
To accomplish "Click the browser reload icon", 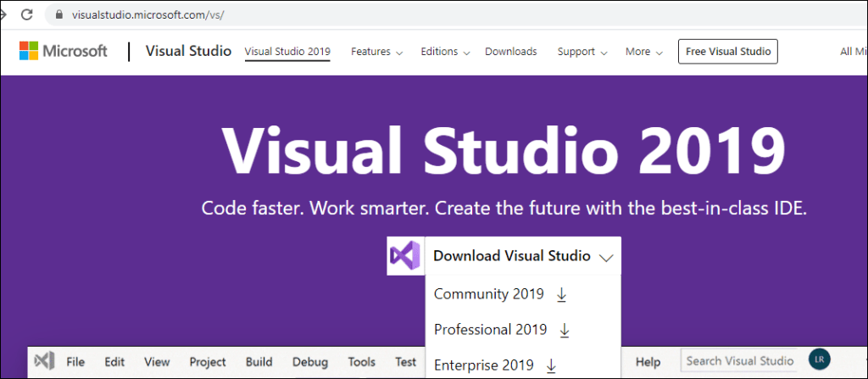I will [27, 15].
